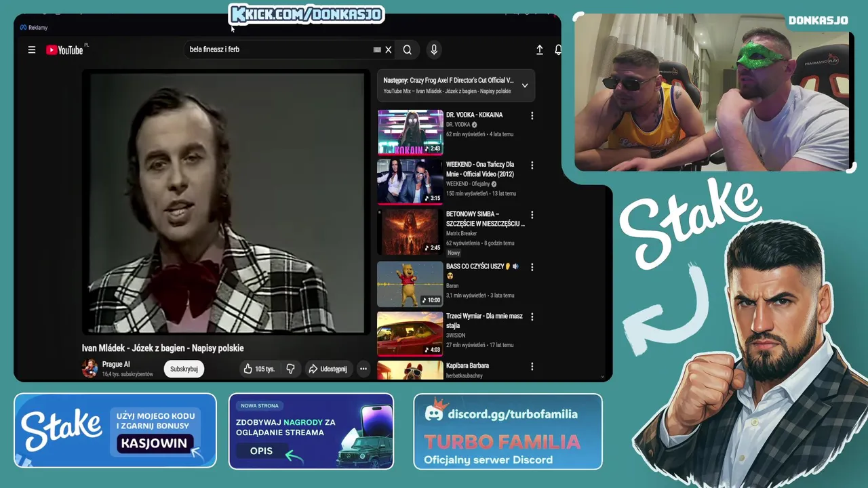Click the Stake KASJOWIN bonus banner
Image resolution: width=868 pixels, height=488 pixels.
pyautogui.click(x=115, y=431)
